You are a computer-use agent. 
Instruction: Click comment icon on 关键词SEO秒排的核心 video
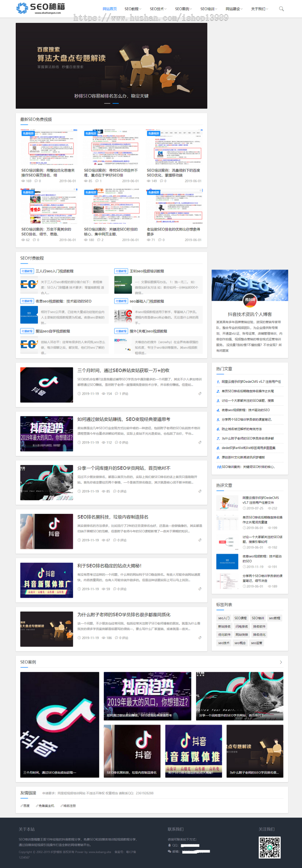(99, 240)
